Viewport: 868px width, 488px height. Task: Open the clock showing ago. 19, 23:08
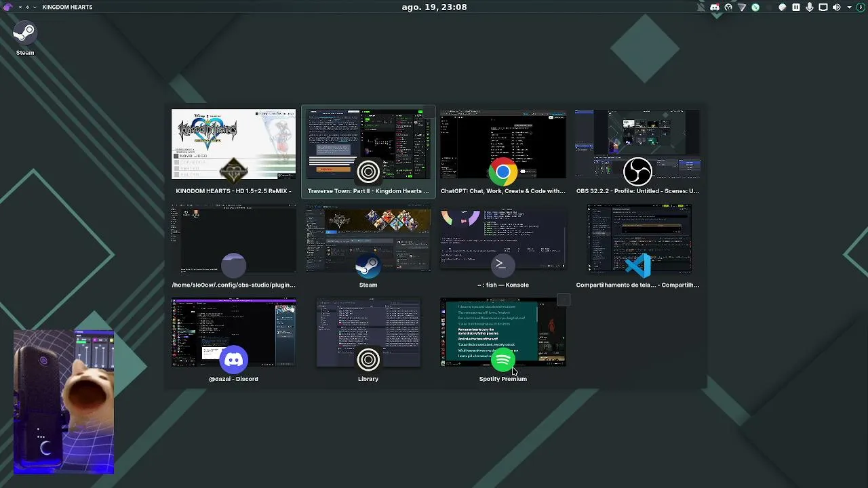(x=434, y=7)
